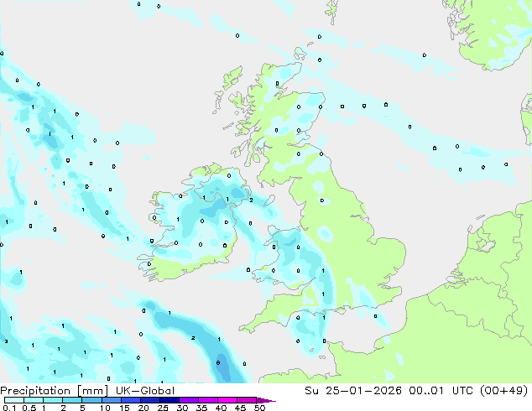Click the "(00+49)" forecast offset text
Image resolution: width=532 pixels, height=411 pixels.
[504, 390]
